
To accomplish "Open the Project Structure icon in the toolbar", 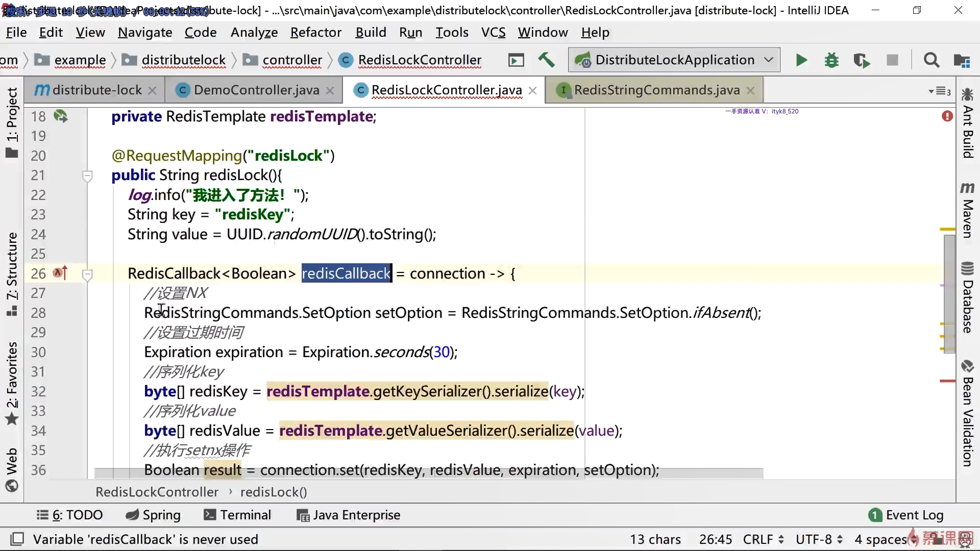I will click(x=962, y=60).
